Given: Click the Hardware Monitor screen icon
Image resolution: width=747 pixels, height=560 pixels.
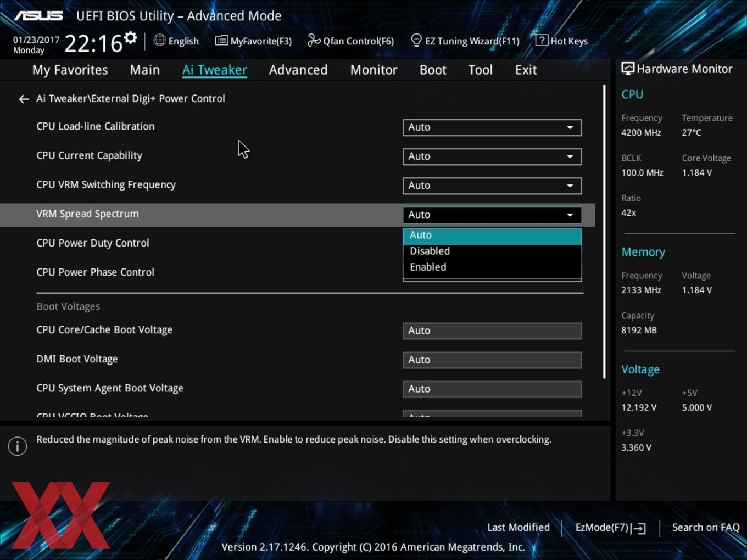Looking at the screenshot, I should [628, 69].
